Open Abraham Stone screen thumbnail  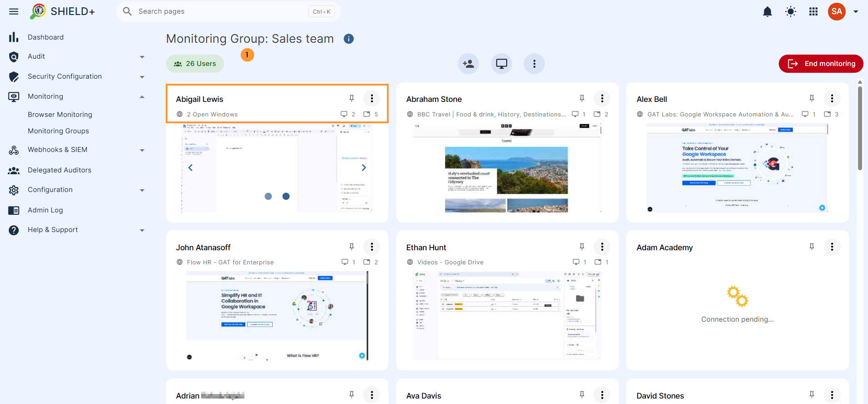(507, 168)
